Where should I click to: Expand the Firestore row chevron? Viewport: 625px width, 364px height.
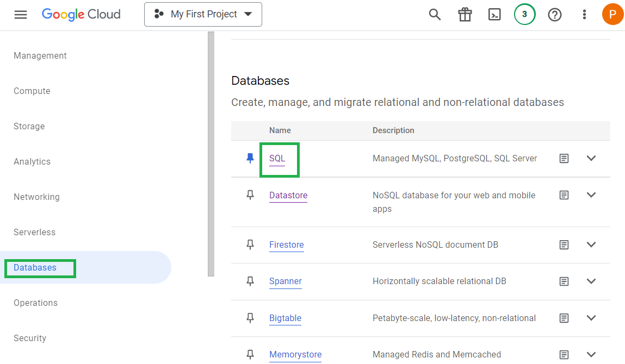tap(591, 244)
